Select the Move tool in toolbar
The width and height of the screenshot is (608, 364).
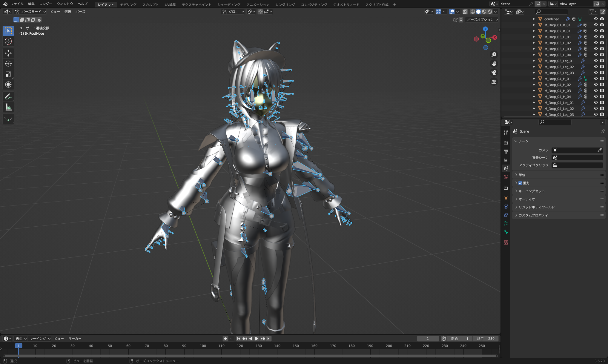coord(8,53)
